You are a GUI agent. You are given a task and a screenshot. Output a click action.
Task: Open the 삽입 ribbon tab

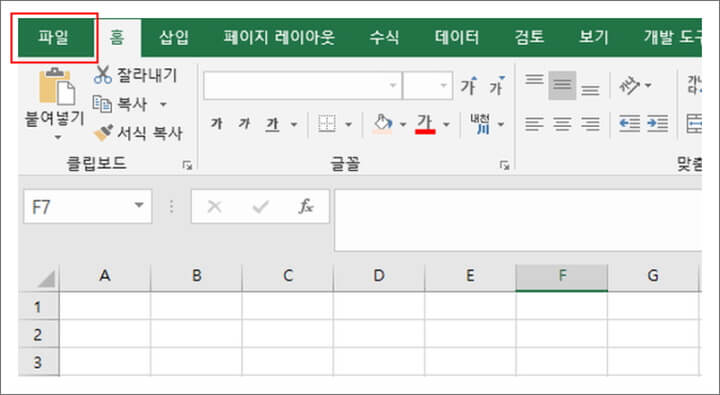click(174, 37)
